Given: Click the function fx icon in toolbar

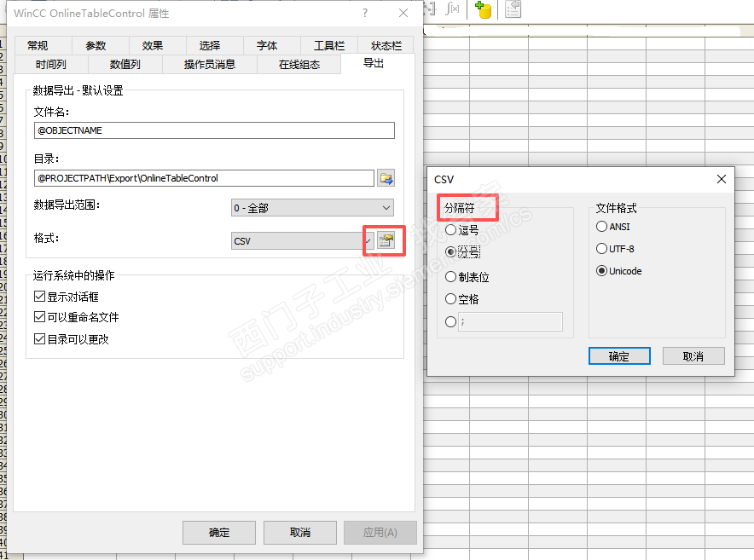Looking at the screenshot, I should pyautogui.click(x=453, y=9).
